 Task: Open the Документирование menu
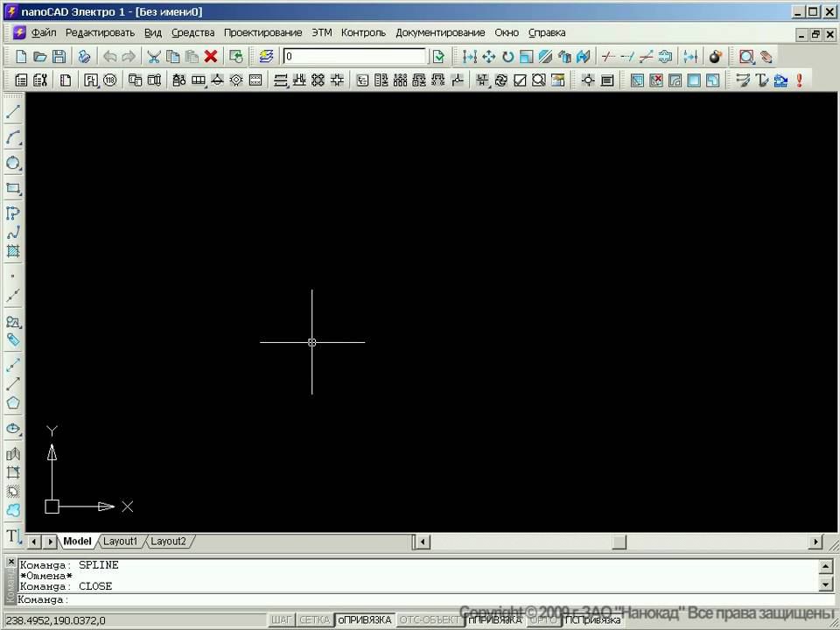click(440, 32)
